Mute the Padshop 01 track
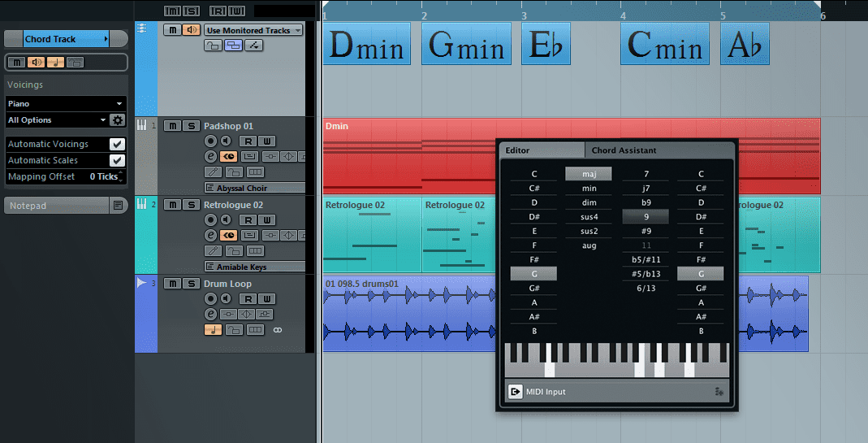 (173, 126)
